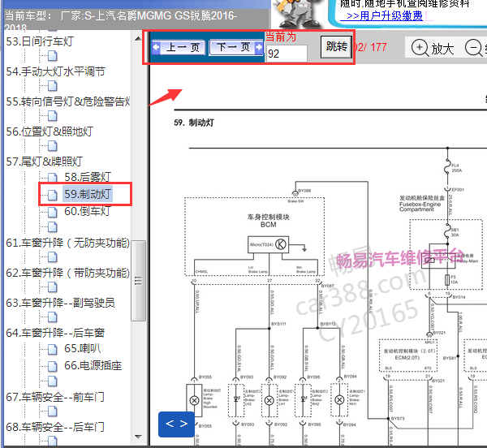Screen dimensions: 487x448
Task: Click page icon under 67.车辆安全--前车门
Action: click(x=53, y=411)
